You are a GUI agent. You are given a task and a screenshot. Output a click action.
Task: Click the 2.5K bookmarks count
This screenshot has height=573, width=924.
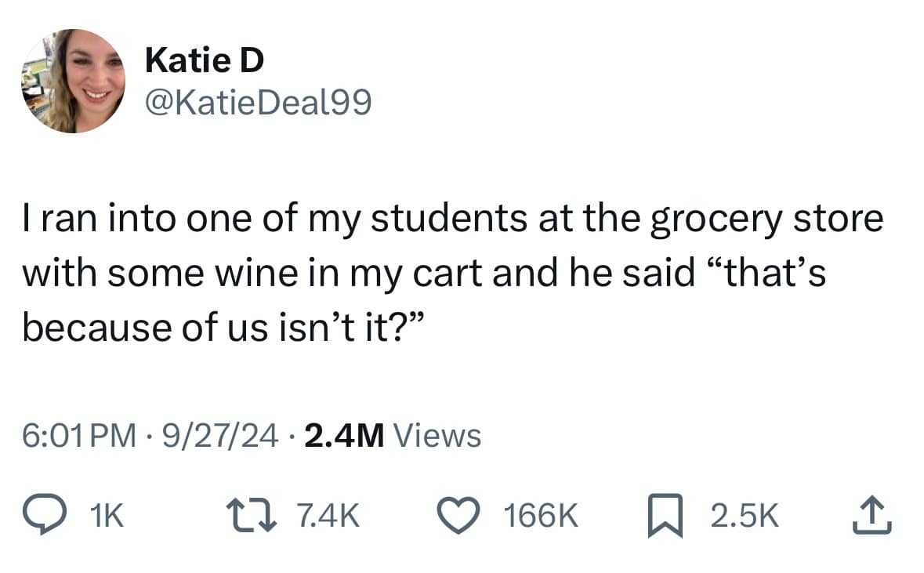pyautogui.click(x=745, y=516)
